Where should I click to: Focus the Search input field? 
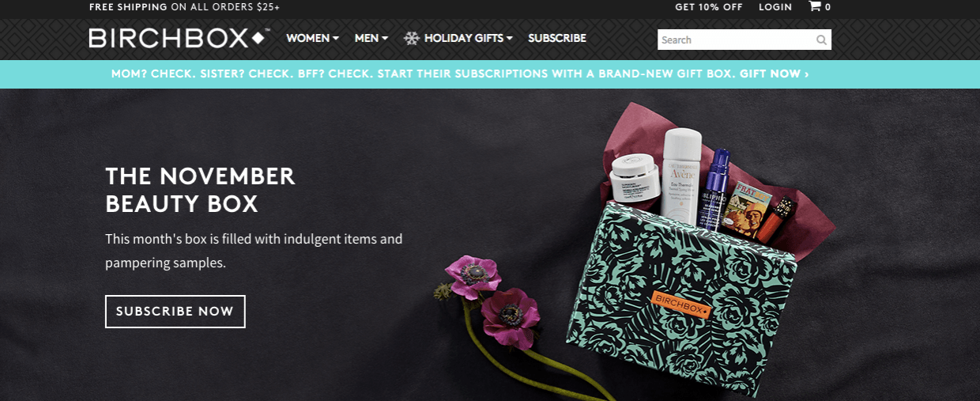coord(735,40)
